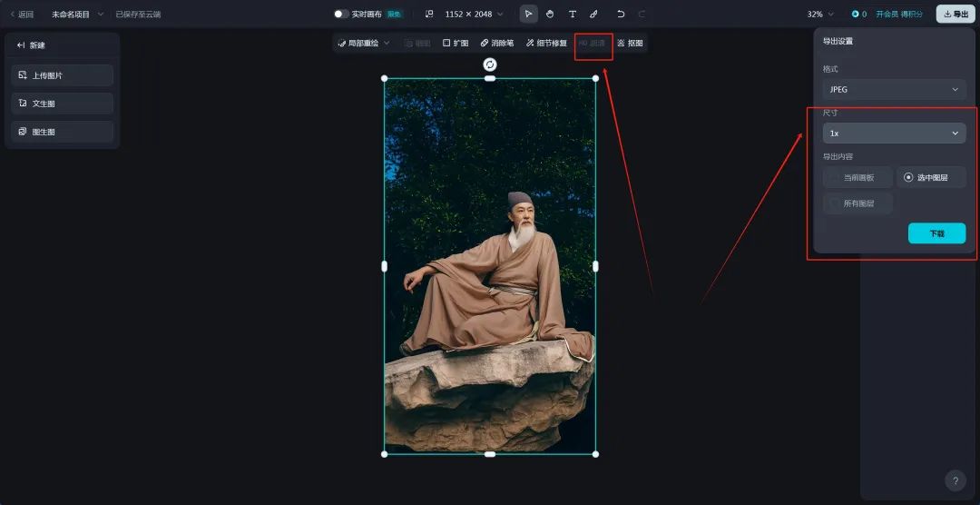Click the 开会员 membership link

point(887,14)
